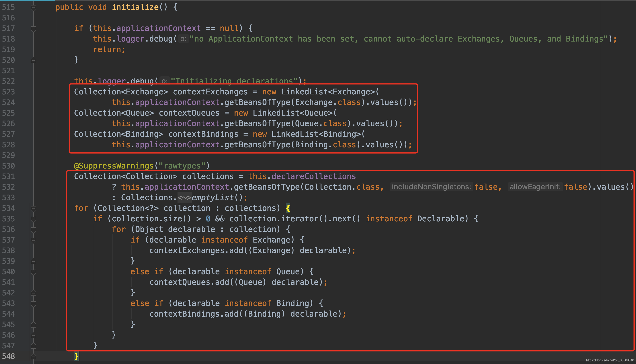Fold the outer for-loop over collections
This screenshot has width=636, height=364.
tap(34, 208)
